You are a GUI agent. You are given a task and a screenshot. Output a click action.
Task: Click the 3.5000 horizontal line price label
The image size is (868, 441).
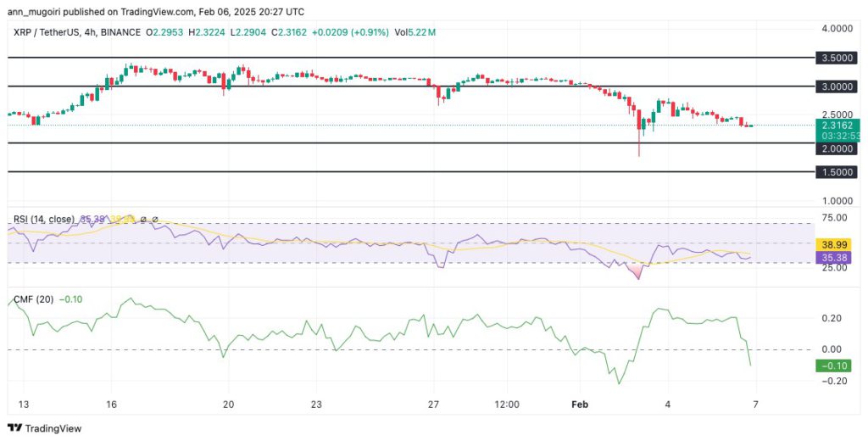click(x=837, y=59)
